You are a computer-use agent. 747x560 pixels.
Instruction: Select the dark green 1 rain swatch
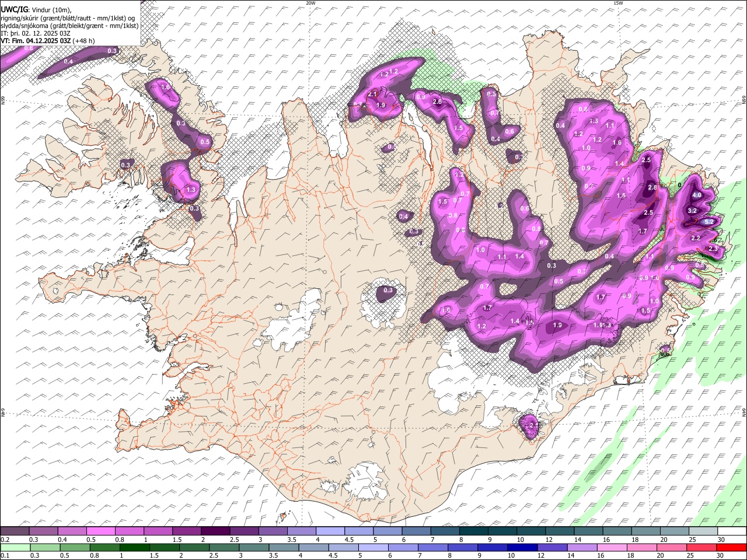pos(134,547)
